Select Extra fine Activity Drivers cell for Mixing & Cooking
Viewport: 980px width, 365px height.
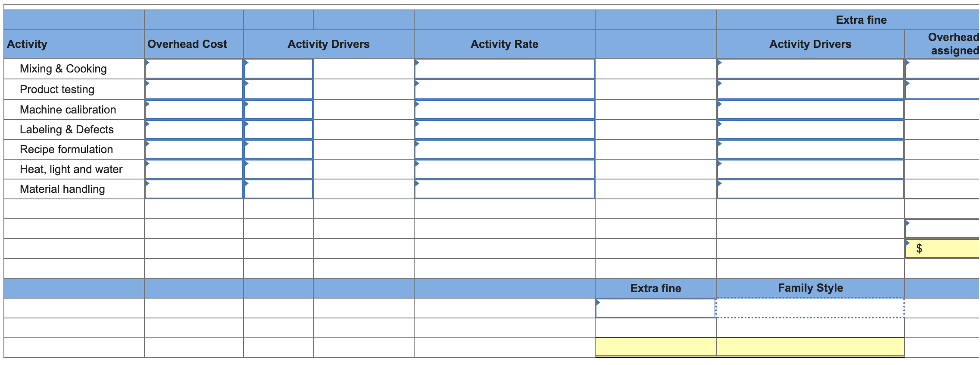point(811,69)
